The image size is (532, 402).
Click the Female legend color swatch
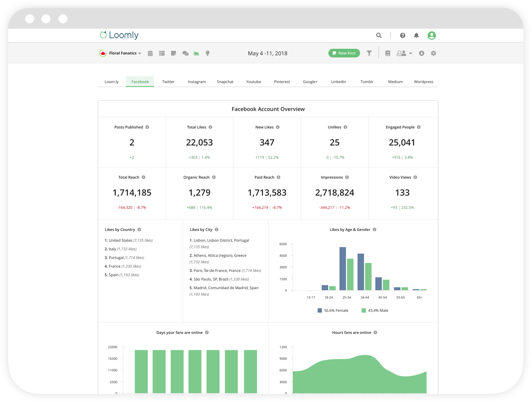point(320,310)
